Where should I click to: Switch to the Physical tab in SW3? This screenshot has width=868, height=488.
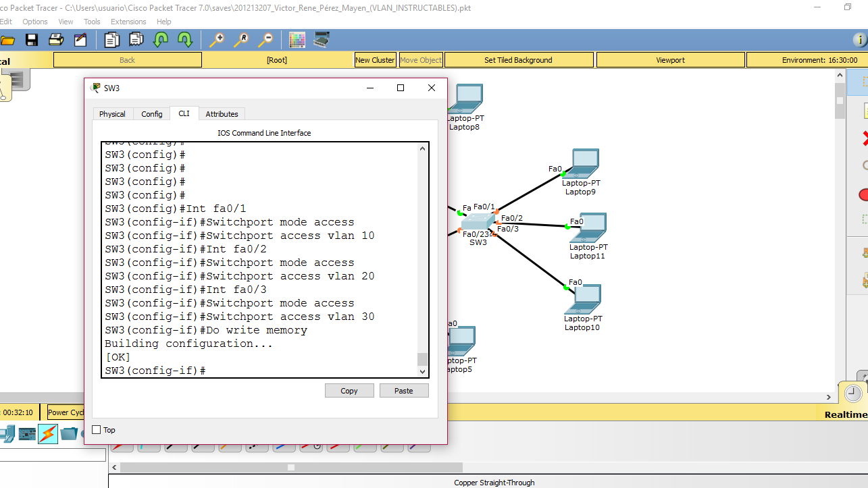tap(112, 114)
